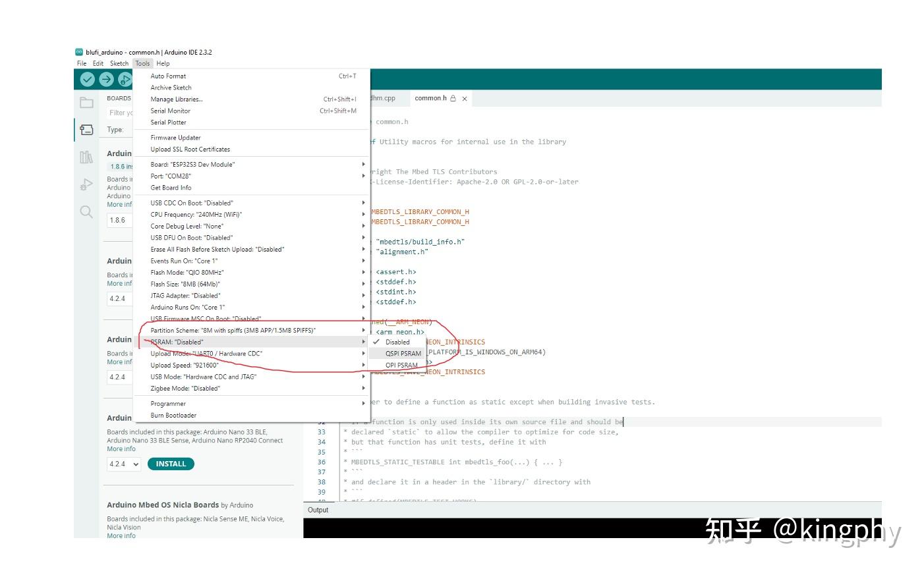Click the Upload arrow toolbar button
The width and height of the screenshot is (924, 573).
106,80
